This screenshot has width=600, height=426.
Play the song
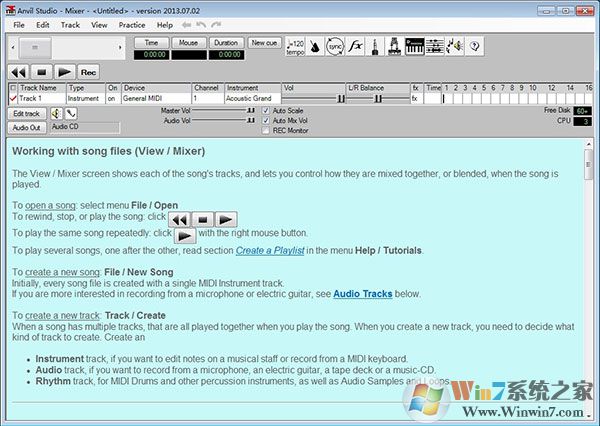[65, 72]
